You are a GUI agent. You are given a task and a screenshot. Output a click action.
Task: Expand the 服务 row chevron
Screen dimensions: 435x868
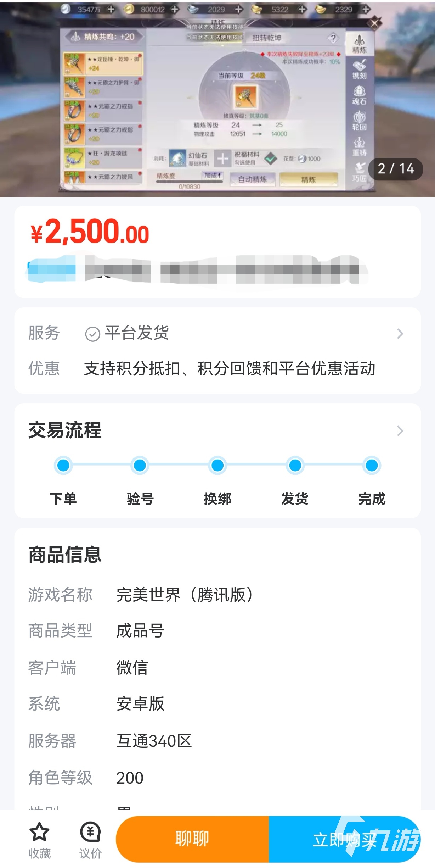pyautogui.click(x=400, y=334)
